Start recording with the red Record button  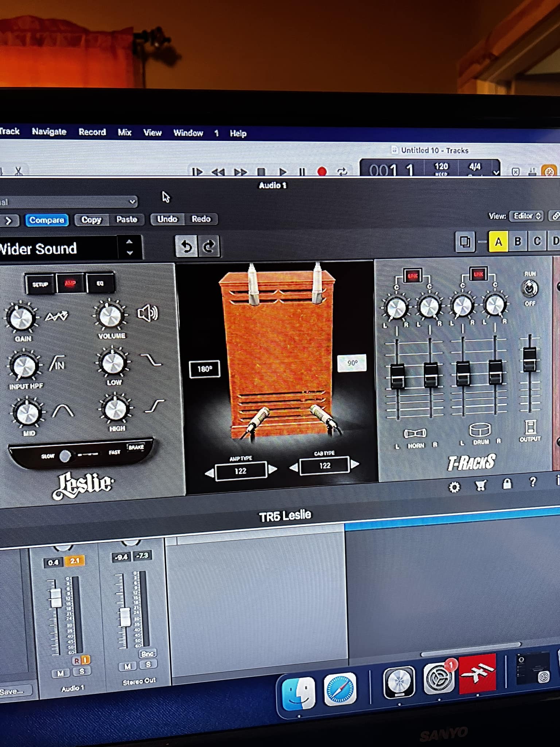[322, 171]
